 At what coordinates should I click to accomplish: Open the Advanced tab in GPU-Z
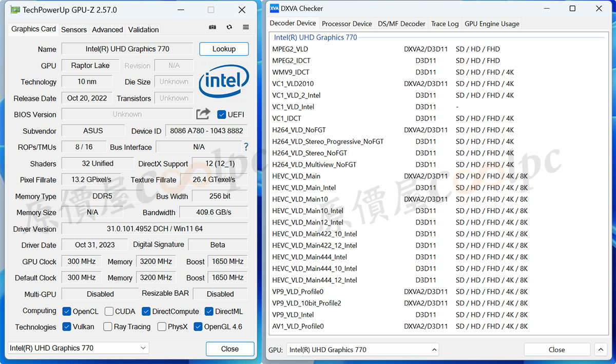tap(107, 30)
